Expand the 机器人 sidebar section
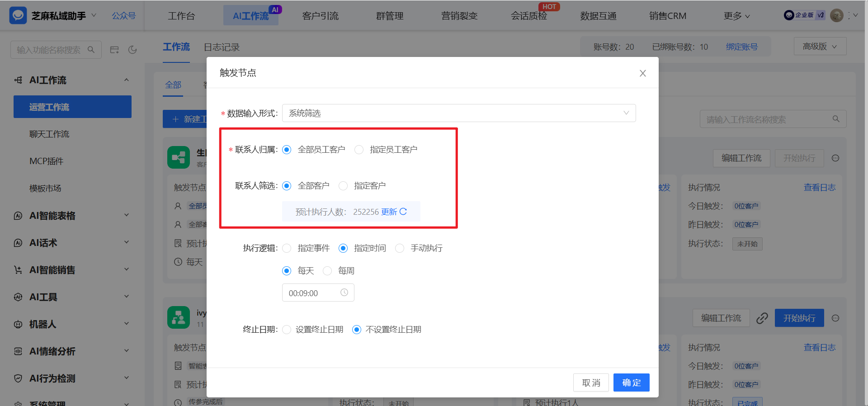Screen dimensions: 868x406 (127, 324)
